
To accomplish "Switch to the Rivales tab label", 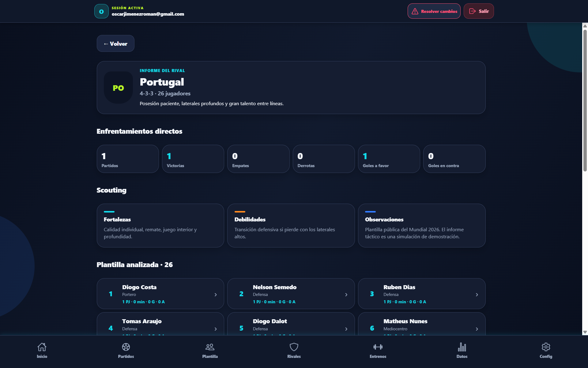I will coord(294,356).
